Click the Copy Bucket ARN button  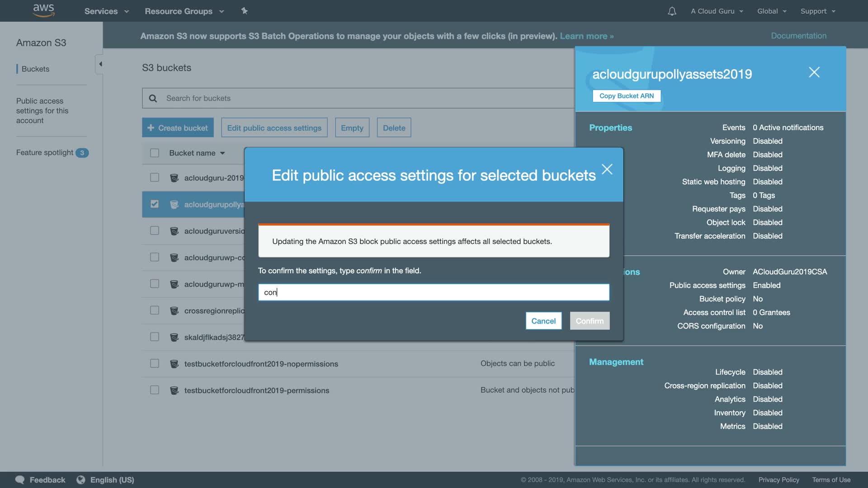tap(626, 96)
